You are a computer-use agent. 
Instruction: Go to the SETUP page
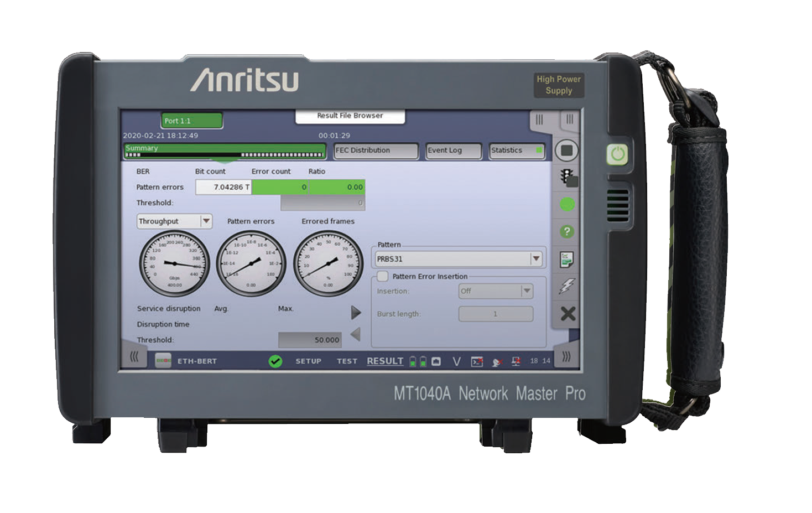point(308,361)
